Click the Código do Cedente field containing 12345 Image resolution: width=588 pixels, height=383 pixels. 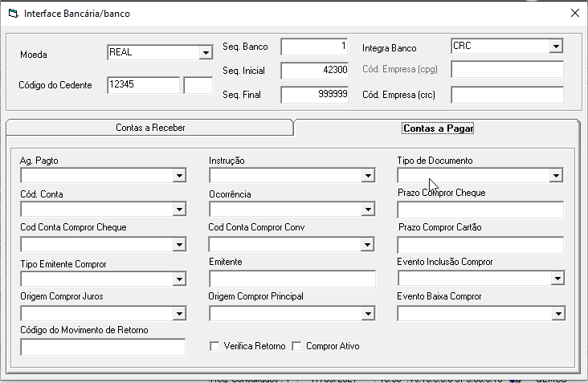(143, 85)
